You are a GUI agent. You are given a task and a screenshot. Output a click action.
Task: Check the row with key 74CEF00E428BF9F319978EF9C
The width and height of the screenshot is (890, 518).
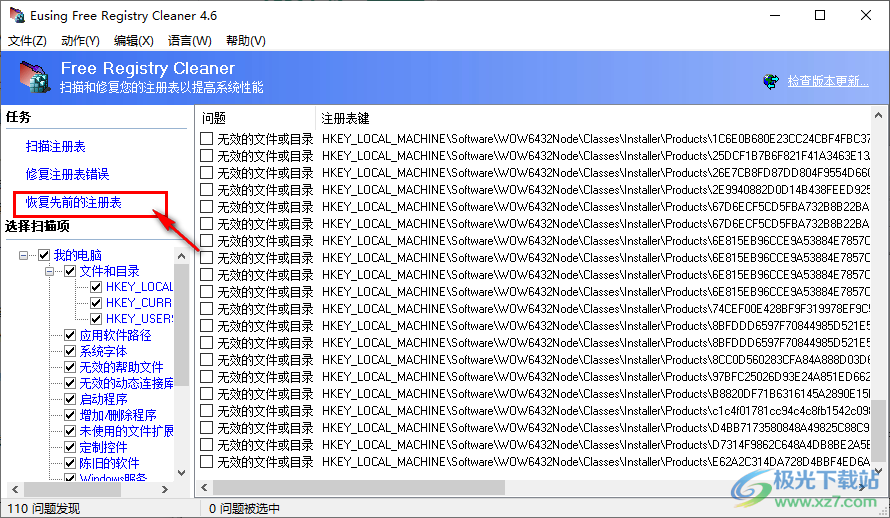coord(207,309)
